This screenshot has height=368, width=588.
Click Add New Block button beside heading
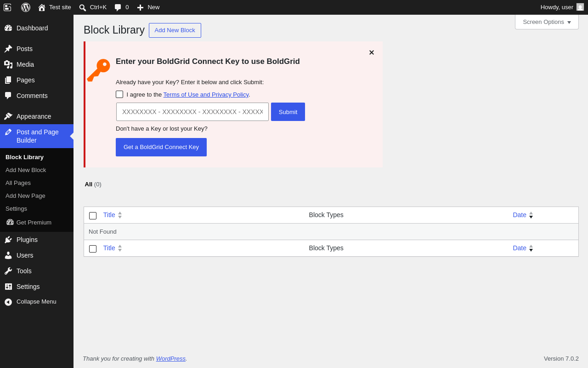(x=175, y=30)
